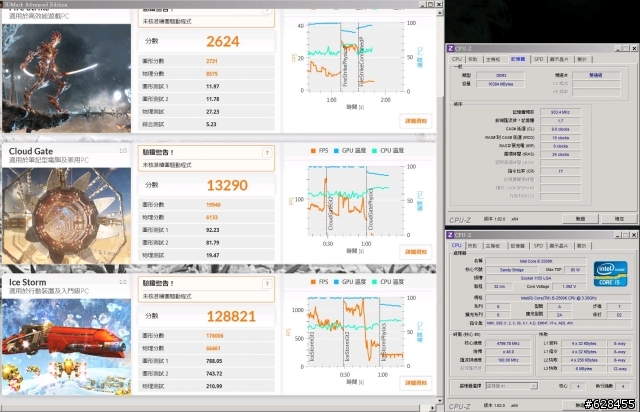This screenshot has width=640, height=412.
Task: Click 詳細資料 details button for Cloud Gate
Action: pyautogui.click(x=416, y=252)
